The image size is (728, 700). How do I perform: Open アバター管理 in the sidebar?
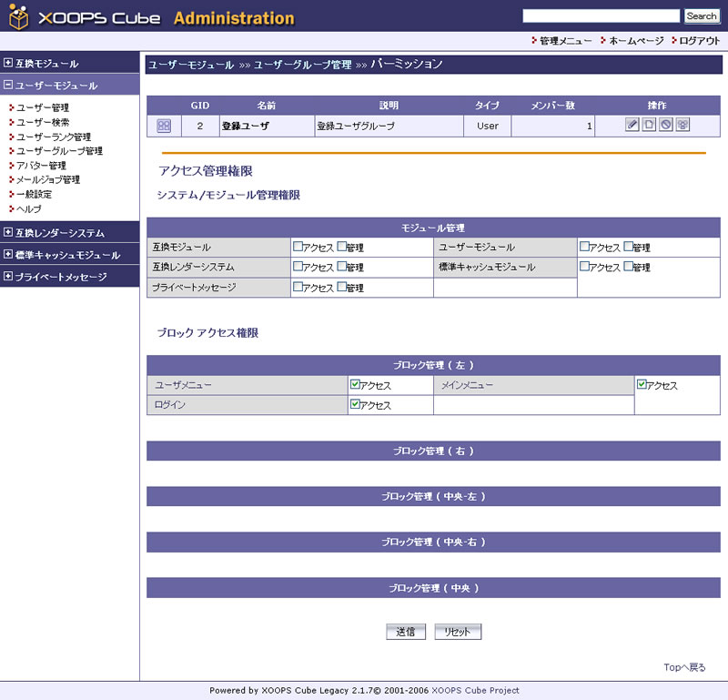[41, 166]
